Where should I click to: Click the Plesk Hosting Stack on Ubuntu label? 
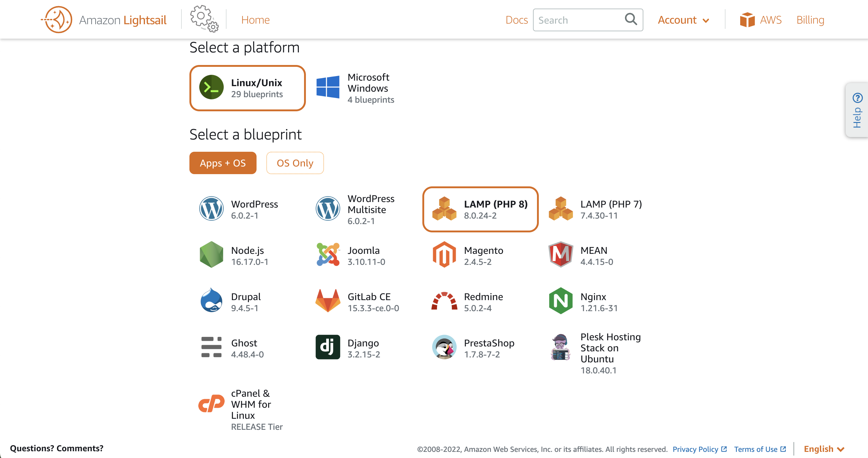(x=611, y=353)
